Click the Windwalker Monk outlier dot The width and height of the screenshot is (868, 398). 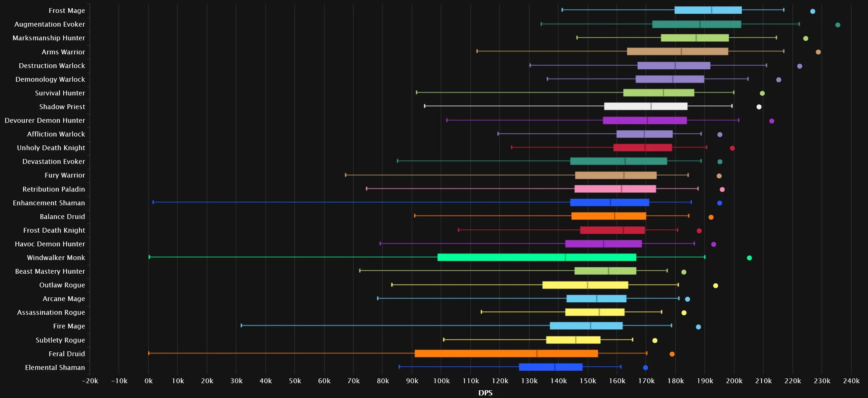click(749, 258)
